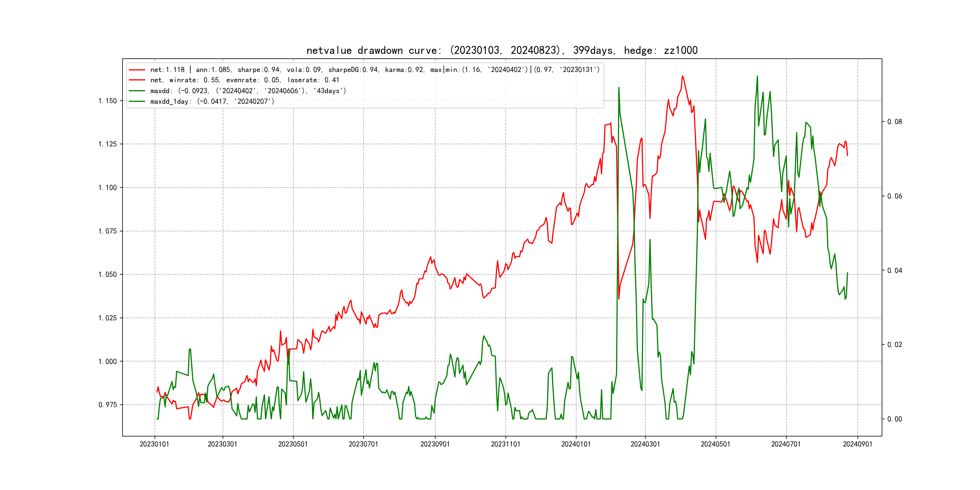Viewport: 980px width, 490px height.
Task: Click the 20240901 x-axis tick label
Action: pos(857,444)
